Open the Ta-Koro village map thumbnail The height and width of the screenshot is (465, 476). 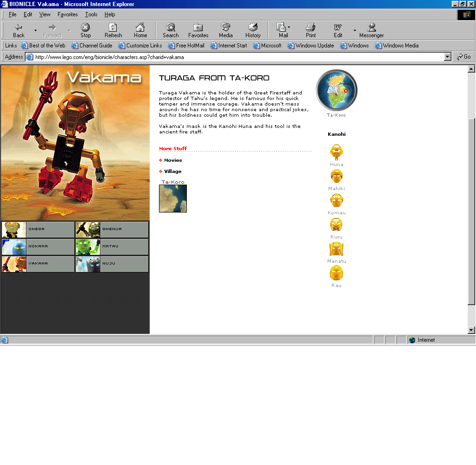coord(173,199)
